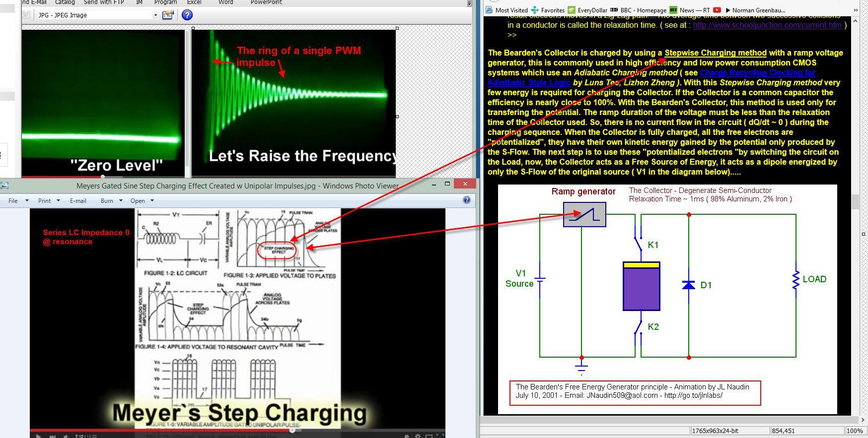This screenshot has width=868, height=438.
Task: Expand the Burn dropdown arrow
Action: click(121, 201)
